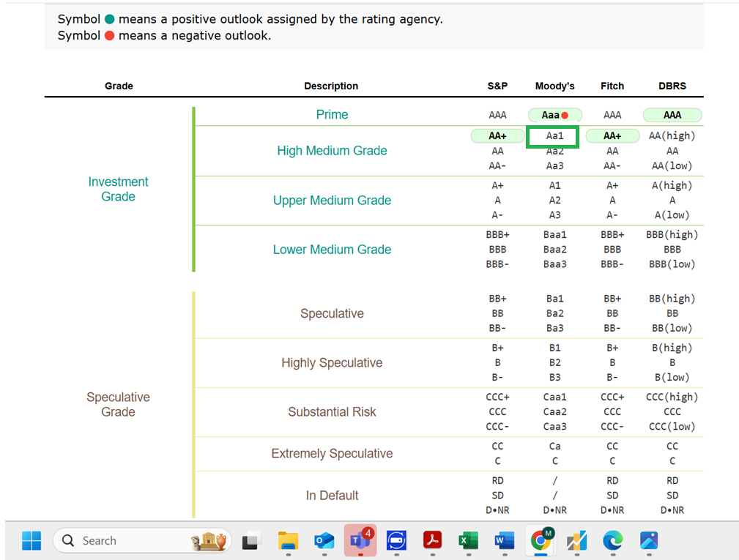Select the Lower Medium Grade description
The height and width of the screenshot is (560, 739).
[332, 249]
